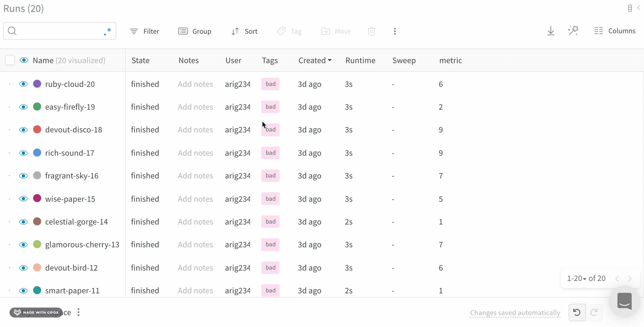Viewport: 644px width, 327px height.
Task: Click the download/export runs icon
Action: point(551,31)
